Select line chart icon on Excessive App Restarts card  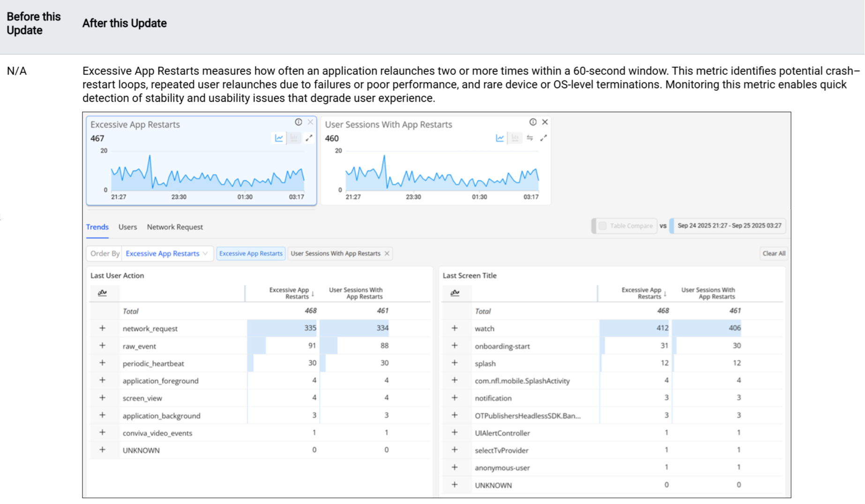[279, 138]
